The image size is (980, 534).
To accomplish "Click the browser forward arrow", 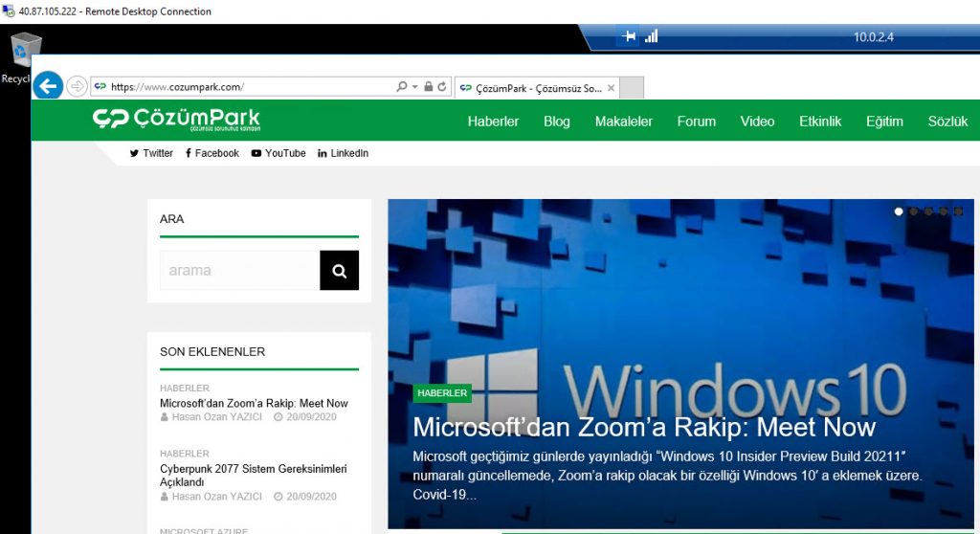I will [77, 86].
